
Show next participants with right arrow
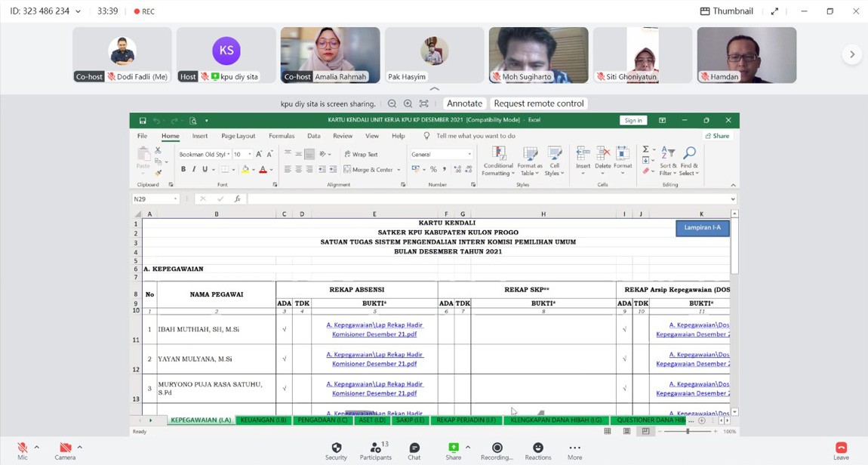(x=852, y=54)
